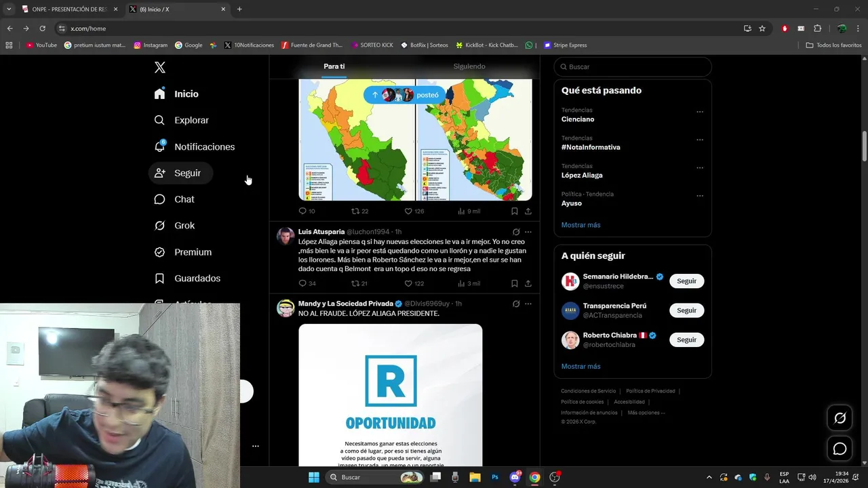Open Chat in the sidebar
Image resolution: width=868 pixels, height=488 pixels.
[174, 199]
